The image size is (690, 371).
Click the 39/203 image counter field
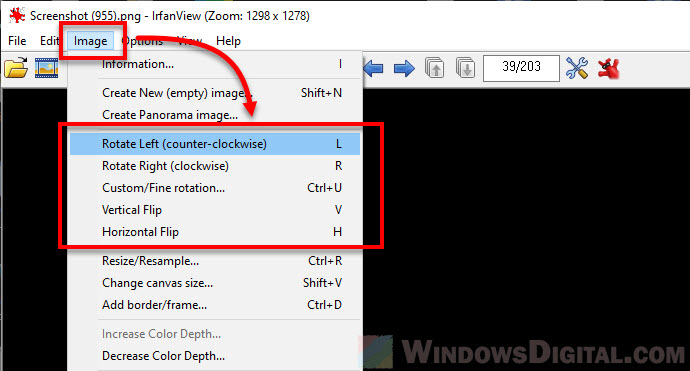coord(521,68)
